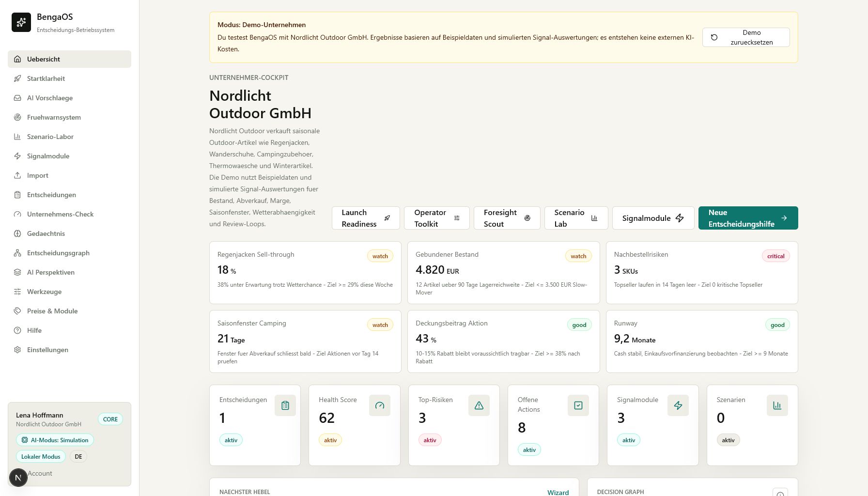
Task: Click the BengaOS sparkle logo icon
Action: tap(21, 22)
